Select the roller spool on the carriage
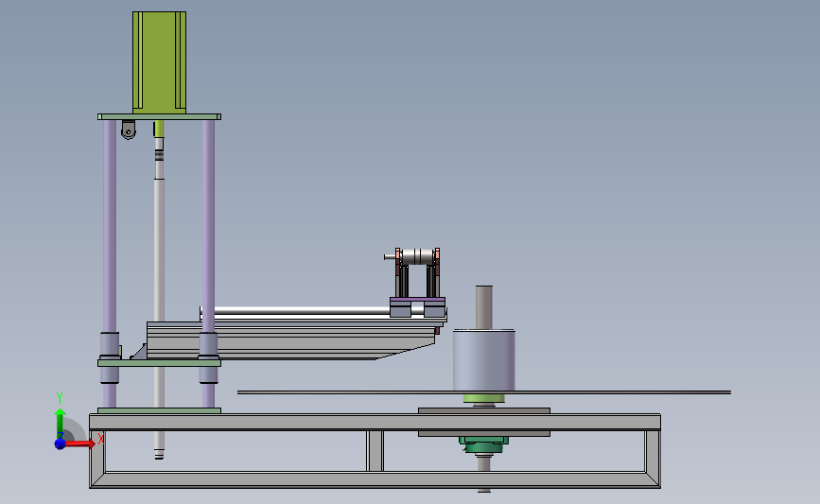The image size is (820, 504). pos(417,256)
